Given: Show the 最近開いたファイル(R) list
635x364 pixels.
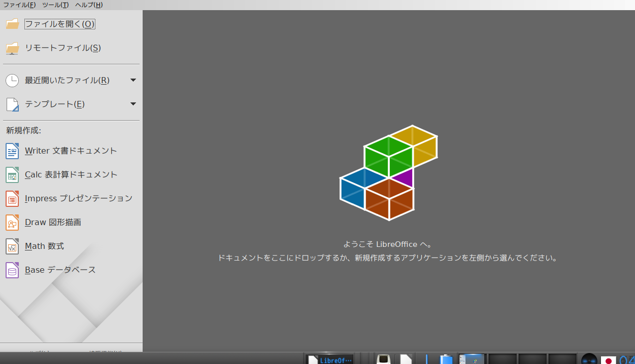Looking at the screenshot, I should pyautogui.click(x=67, y=80).
